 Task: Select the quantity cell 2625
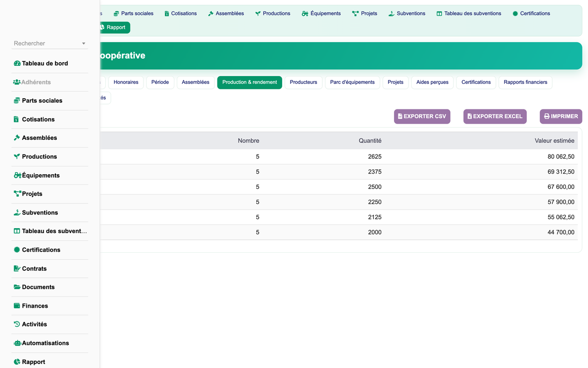click(375, 157)
